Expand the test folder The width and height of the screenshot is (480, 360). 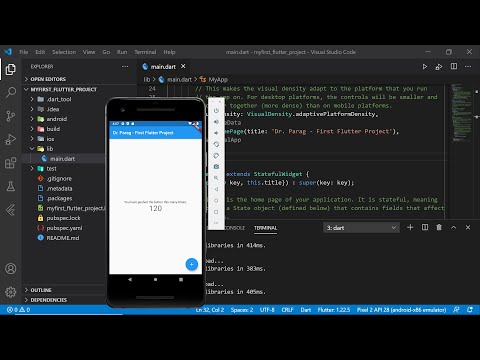coord(46,169)
